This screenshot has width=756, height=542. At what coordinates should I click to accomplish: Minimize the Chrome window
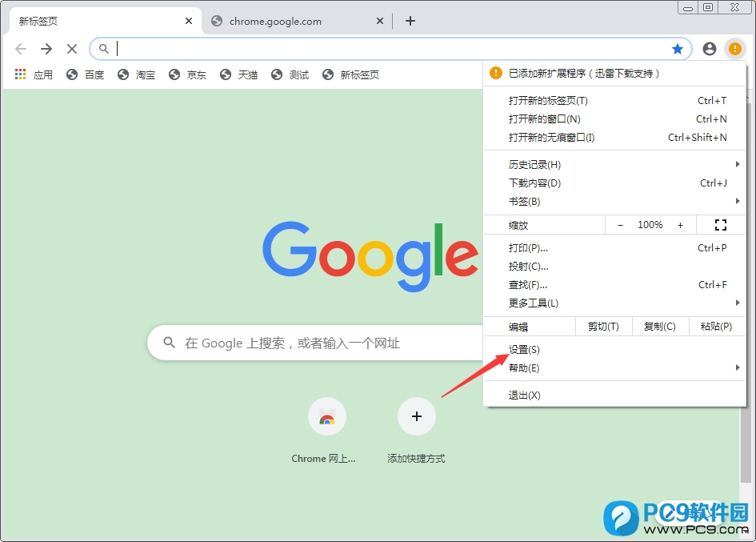688,7
